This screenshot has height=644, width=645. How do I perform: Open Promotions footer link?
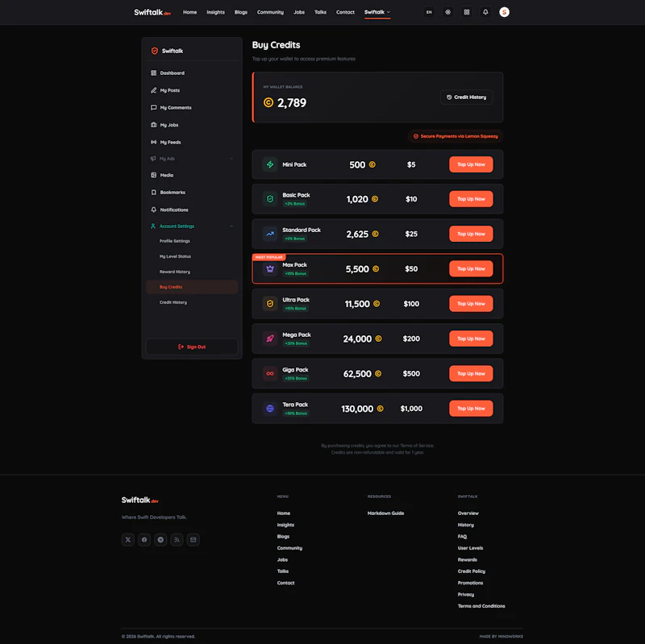(470, 583)
